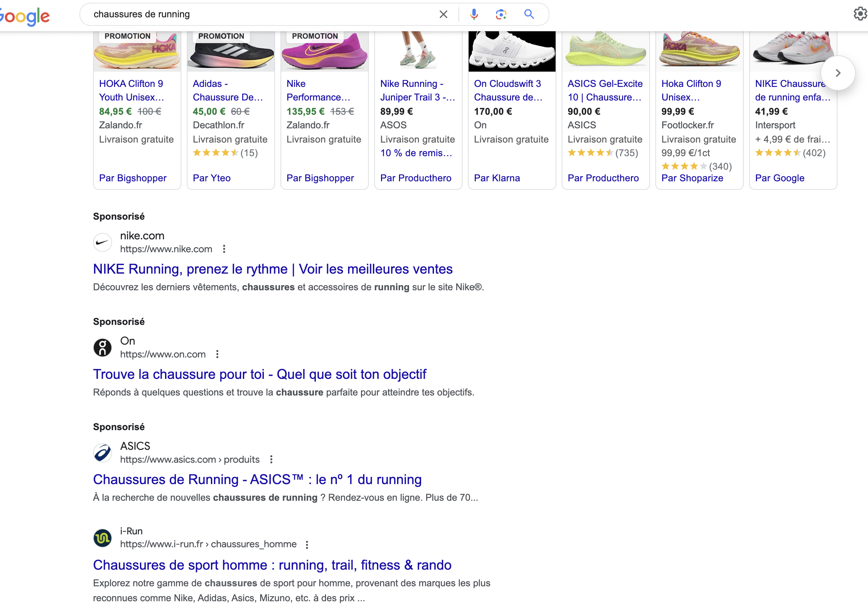View purple Nike Performance shoe image
Screen dimensions: 868x607
pos(325,51)
